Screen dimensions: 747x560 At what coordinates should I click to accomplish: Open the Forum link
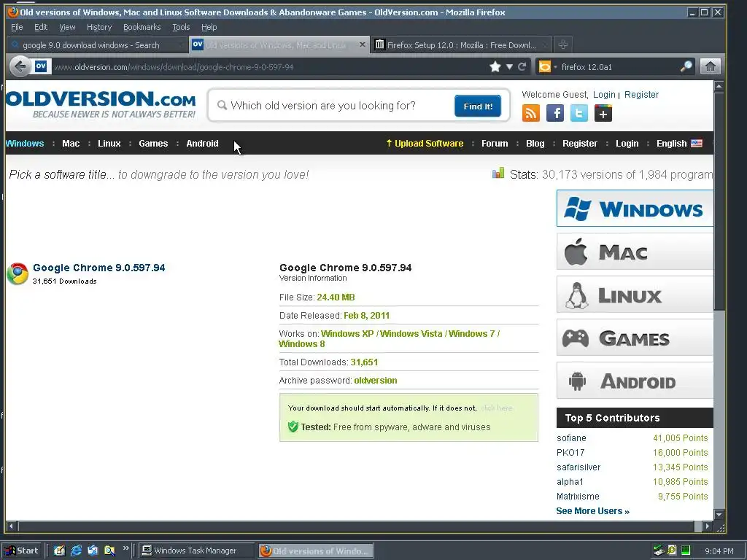pyautogui.click(x=495, y=144)
